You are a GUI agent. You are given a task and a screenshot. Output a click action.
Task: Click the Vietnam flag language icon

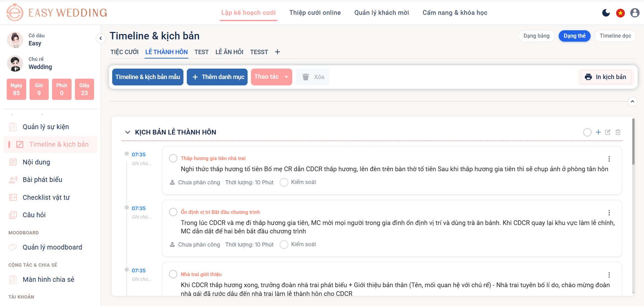coord(620,13)
